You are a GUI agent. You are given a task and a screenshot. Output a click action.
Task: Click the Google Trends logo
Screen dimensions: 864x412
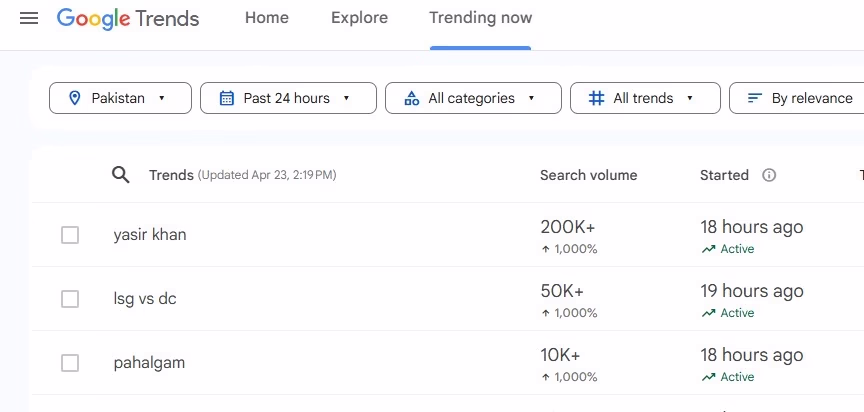(128, 18)
